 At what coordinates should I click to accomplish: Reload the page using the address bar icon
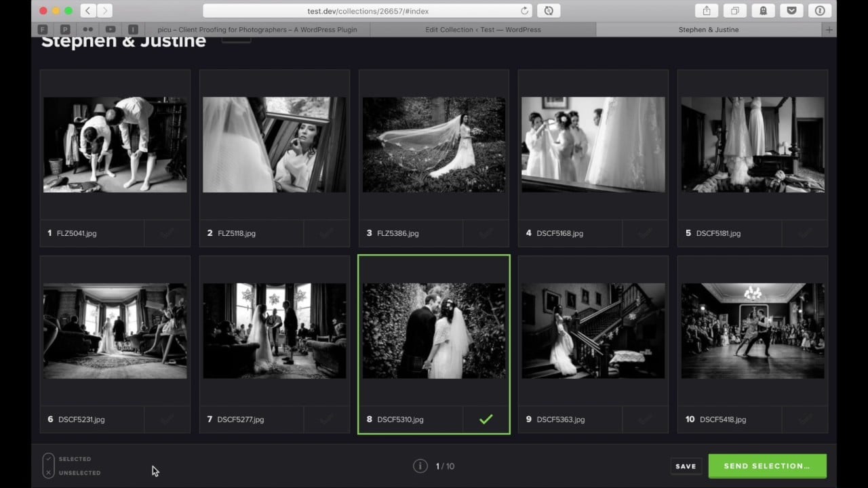tap(524, 11)
